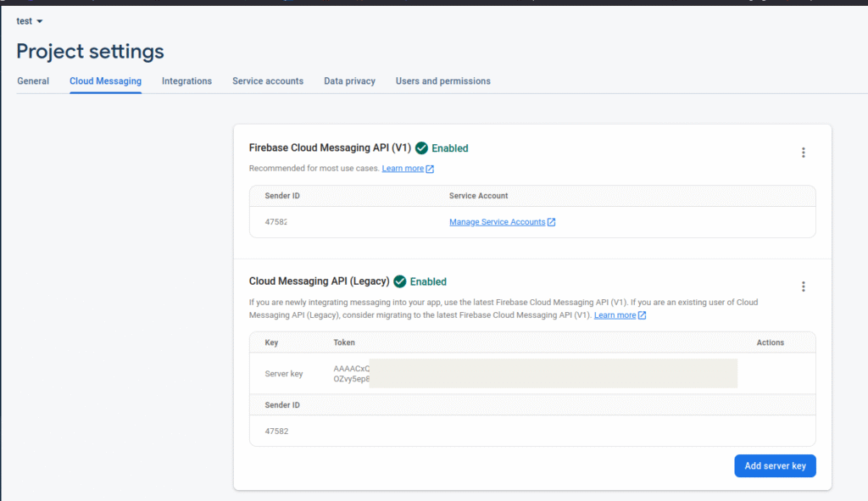
Task: Click the Actions column header
Action: tap(770, 342)
